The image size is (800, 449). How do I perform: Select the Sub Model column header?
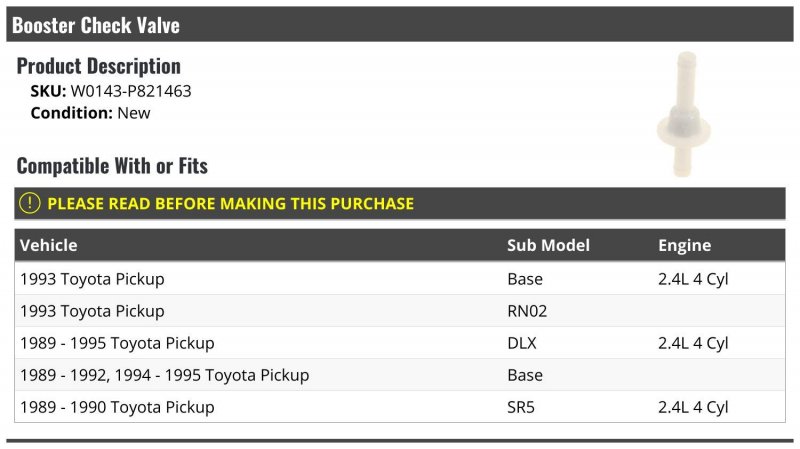coord(548,245)
